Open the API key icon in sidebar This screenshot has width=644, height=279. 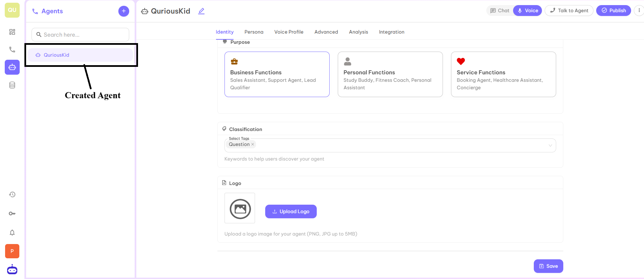pos(12,213)
